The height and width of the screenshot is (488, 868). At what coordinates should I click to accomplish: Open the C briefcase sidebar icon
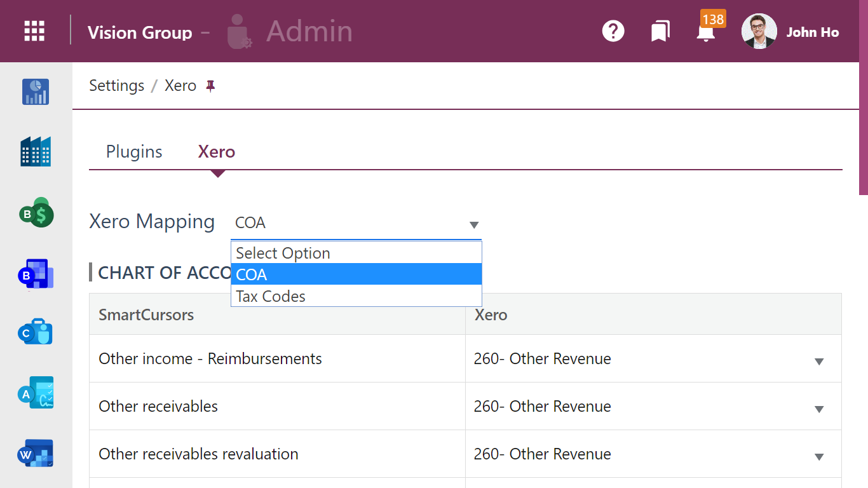pyautogui.click(x=36, y=332)
